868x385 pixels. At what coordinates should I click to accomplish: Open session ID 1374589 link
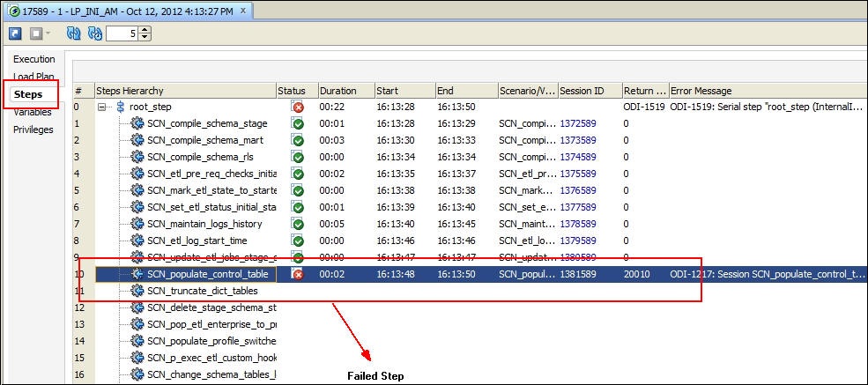point(578,157)
